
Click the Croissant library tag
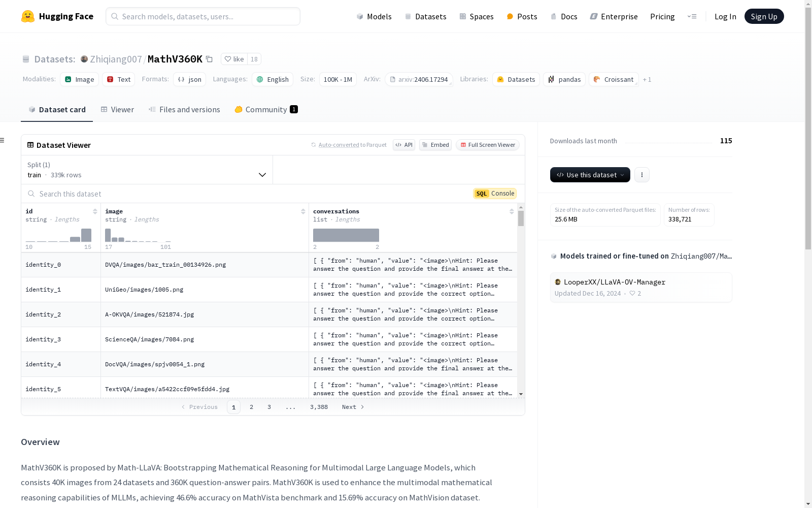[614, 79]
